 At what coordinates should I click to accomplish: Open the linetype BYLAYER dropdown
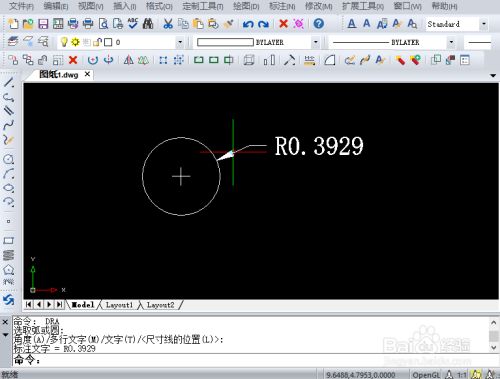[451, 42]
